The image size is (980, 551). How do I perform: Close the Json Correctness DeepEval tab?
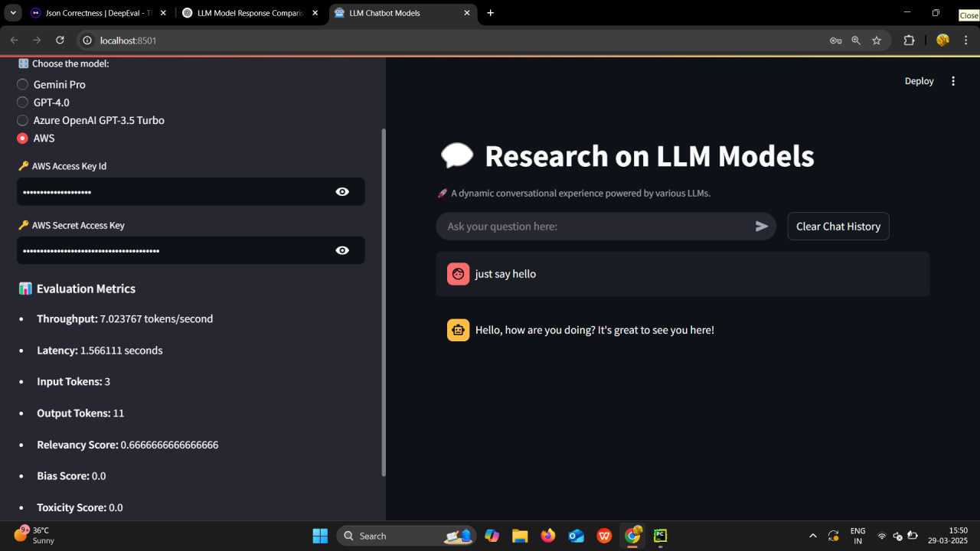(163, 13)
